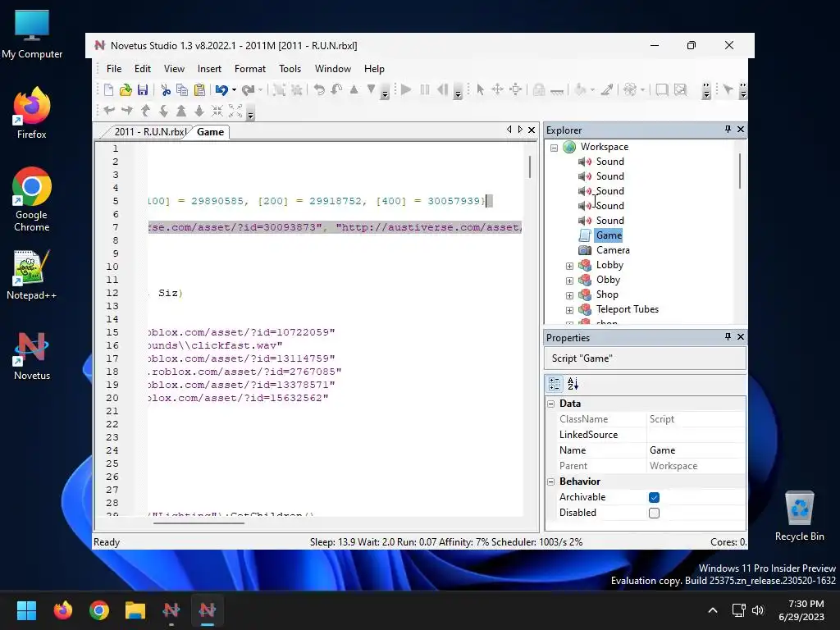Open the Help menu

tap(374, 69)
